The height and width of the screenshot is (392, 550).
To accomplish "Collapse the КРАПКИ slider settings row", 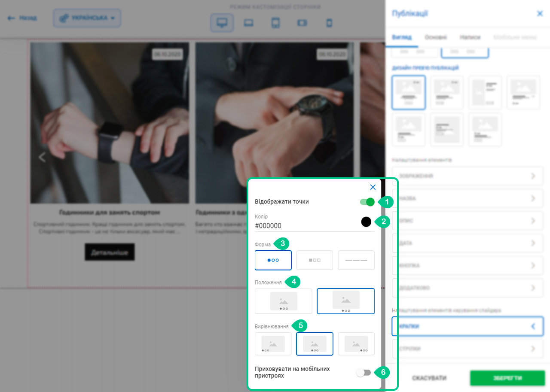I will pos(467,326).
